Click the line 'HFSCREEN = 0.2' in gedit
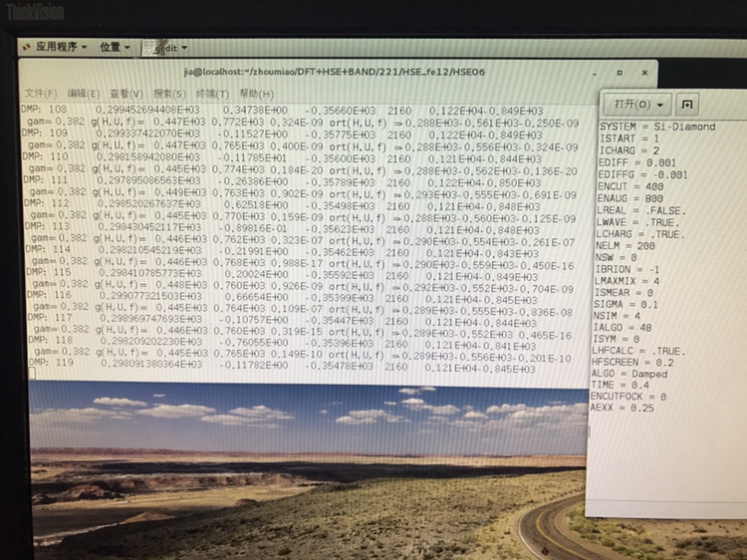This screenshot has width=747, height=560. pos(632,363)
